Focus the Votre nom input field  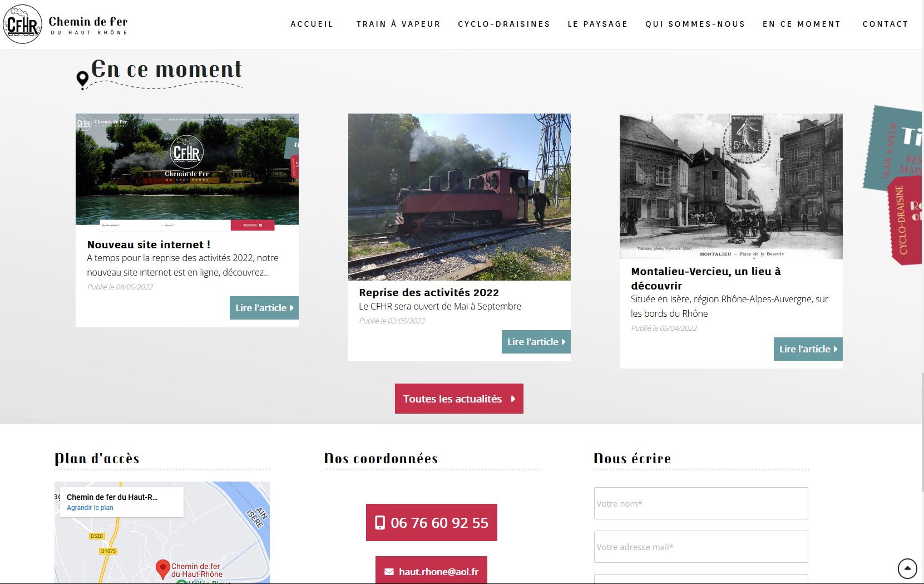[700, 503]
